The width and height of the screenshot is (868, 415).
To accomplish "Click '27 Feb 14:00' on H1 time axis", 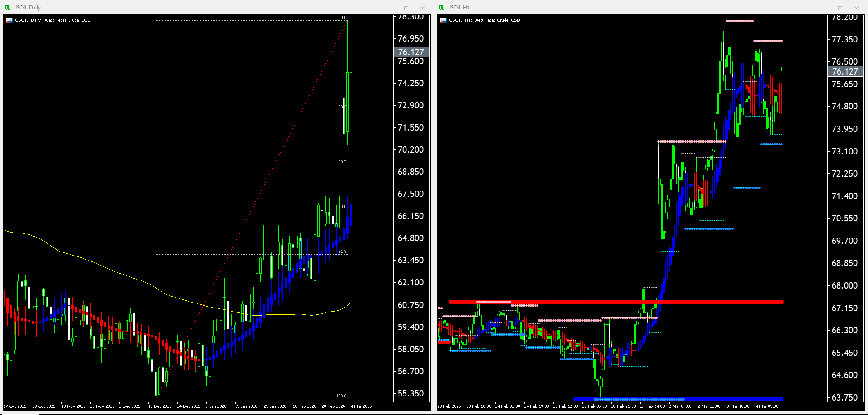I will point(652,406).
